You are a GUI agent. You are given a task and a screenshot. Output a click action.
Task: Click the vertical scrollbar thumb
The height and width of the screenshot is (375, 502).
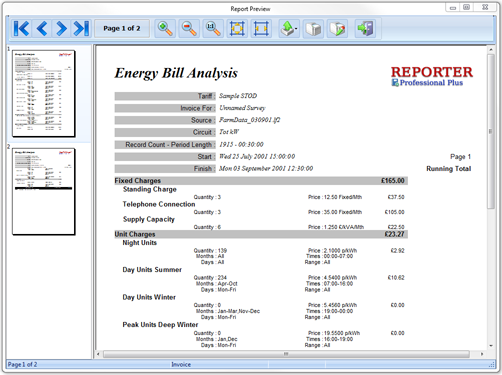(491, 131)
